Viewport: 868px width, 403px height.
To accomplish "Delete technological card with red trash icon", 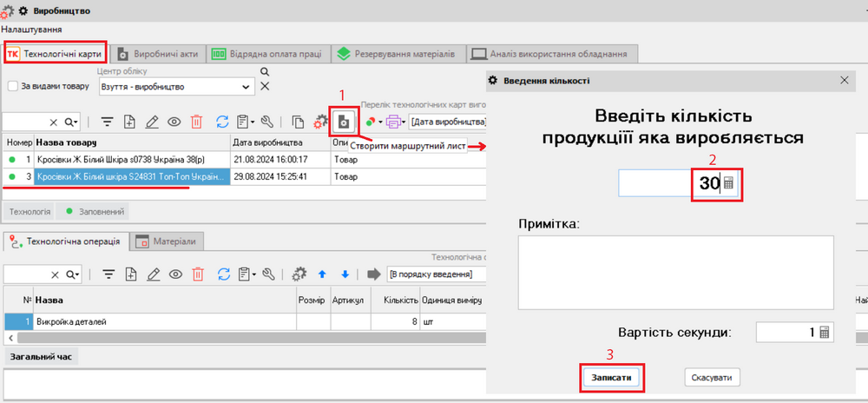I will point(197,122).
